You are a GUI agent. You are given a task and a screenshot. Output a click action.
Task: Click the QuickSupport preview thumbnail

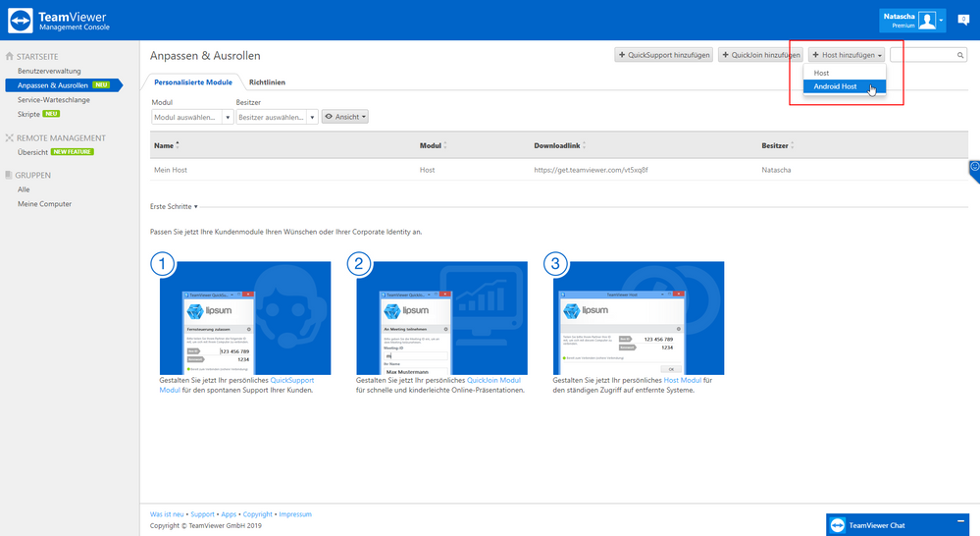pos(245,318)
